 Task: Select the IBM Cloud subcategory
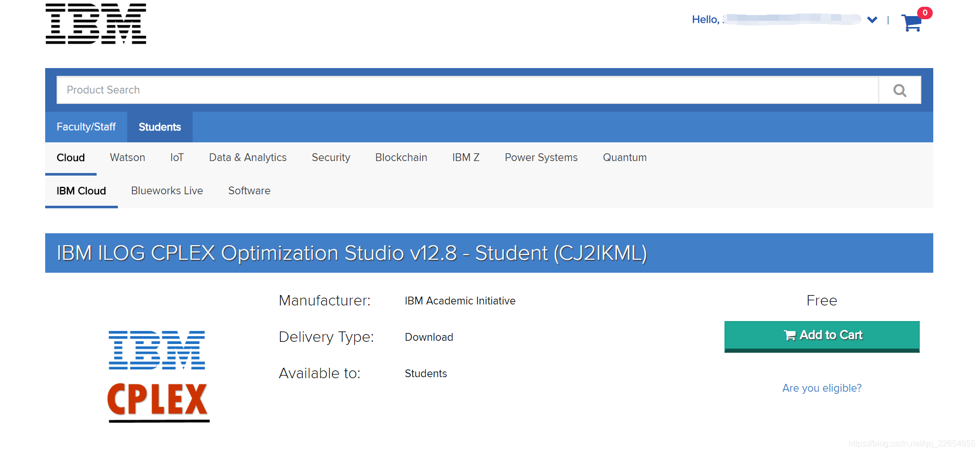click(82, 191)
